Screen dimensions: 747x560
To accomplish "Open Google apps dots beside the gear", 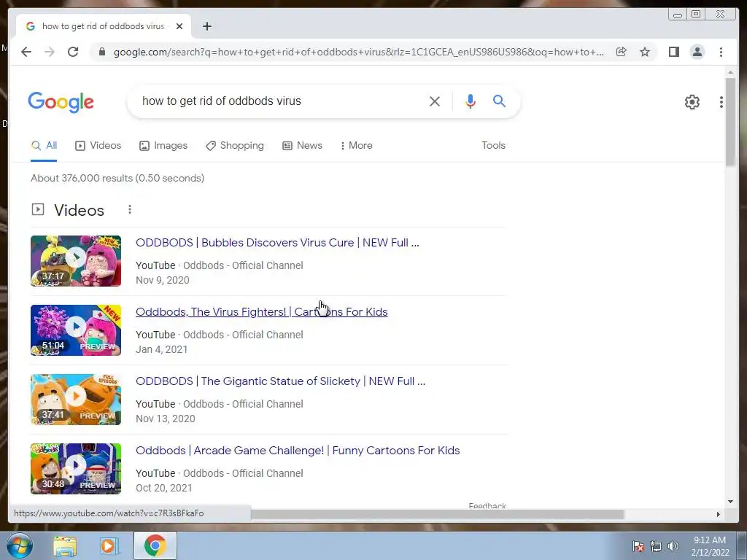I will coord(721,102).
